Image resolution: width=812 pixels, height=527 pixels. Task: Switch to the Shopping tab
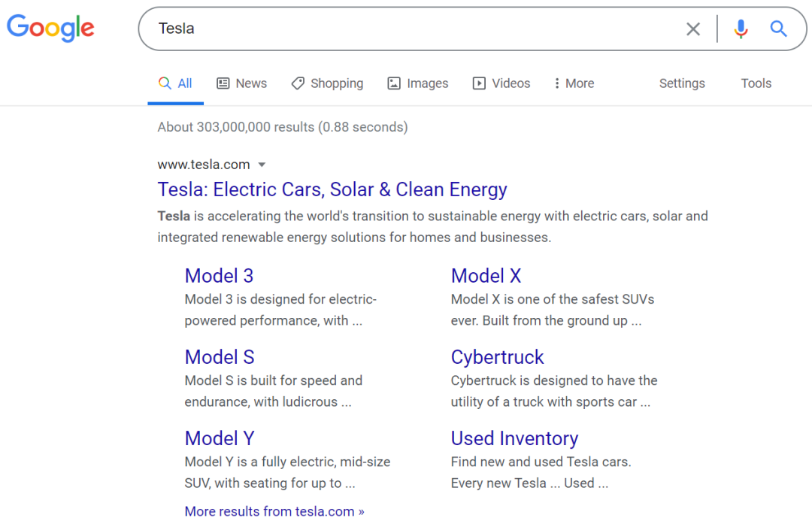[327, 83]
